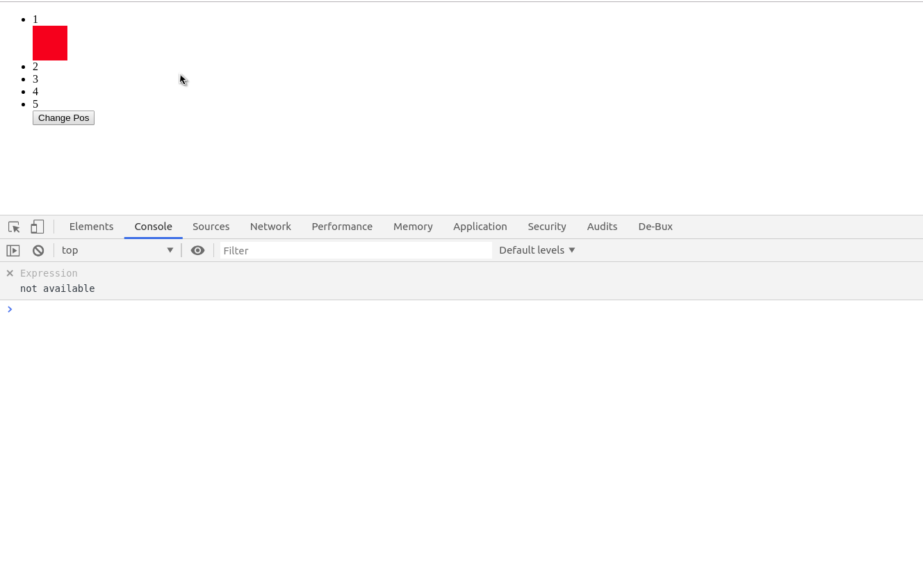Go to the Memory tab
The width and height of the screenshot is (923, 588).
[x=413, y=227]
